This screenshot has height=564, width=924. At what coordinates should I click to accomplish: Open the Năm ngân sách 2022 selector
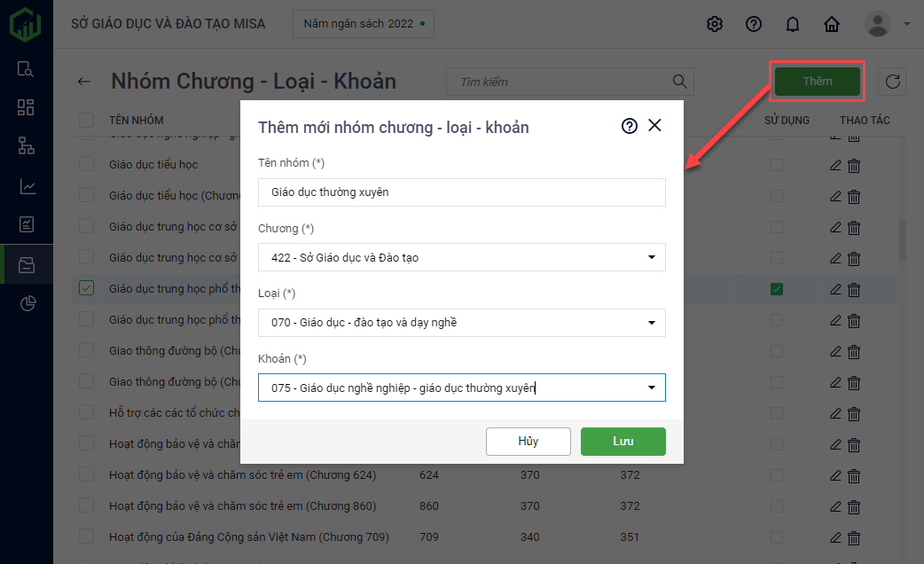pos(364,24)
